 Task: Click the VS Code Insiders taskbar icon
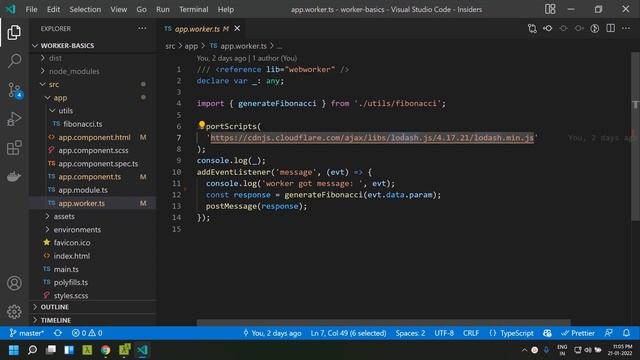tap(142, 350)
